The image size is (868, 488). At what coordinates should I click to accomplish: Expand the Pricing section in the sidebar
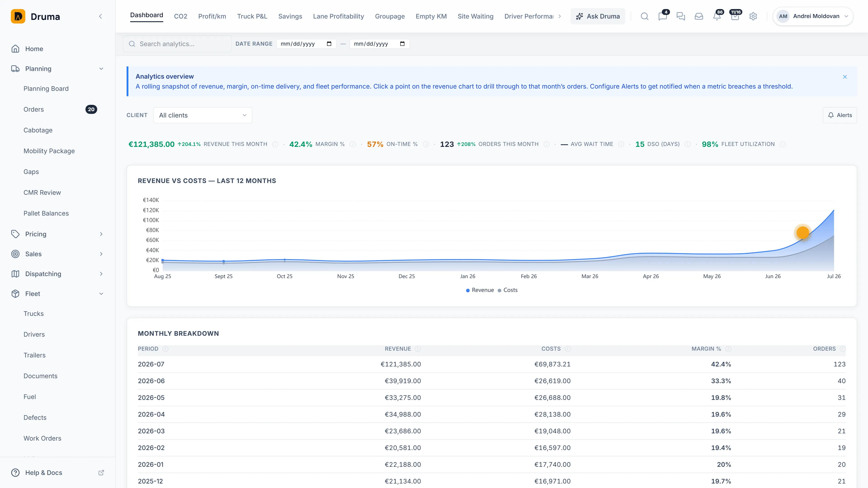(x=101, y=234)
